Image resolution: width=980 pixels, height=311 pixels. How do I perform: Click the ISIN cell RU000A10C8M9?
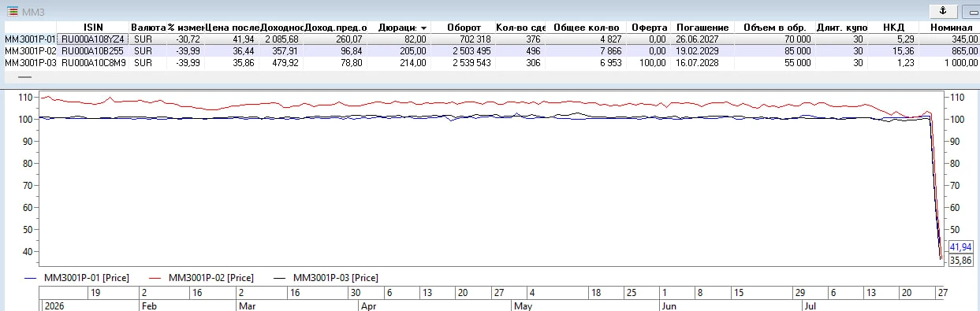tap(93, 62)
